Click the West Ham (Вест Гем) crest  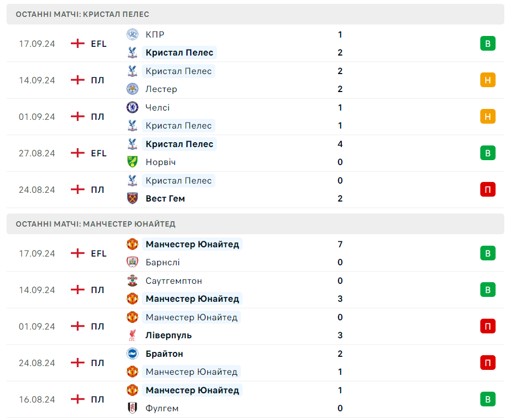pyautogui.click(x=132, y=198)
